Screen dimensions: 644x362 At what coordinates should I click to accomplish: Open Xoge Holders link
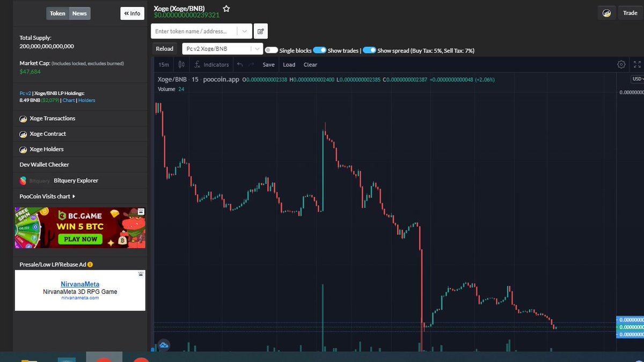pos(47,150)
